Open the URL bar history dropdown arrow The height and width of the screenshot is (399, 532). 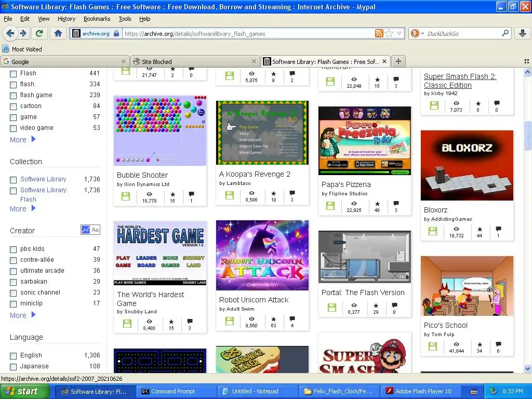click(x=400, y=33)
